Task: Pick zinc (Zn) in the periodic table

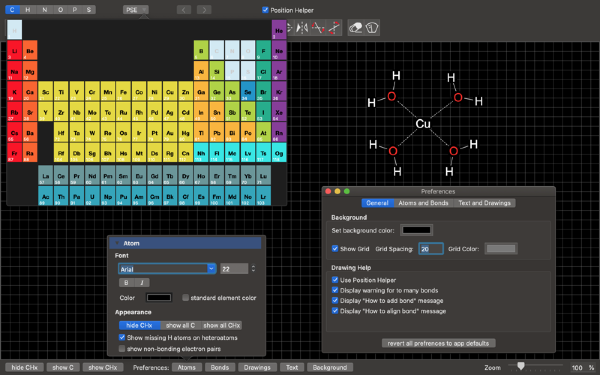Action: click(186, 91)
